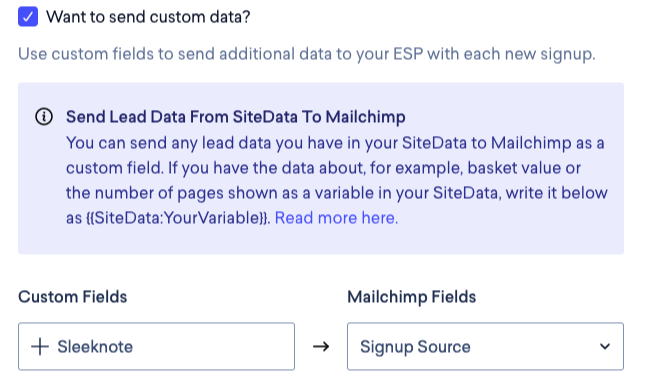This screenshot has width=657, height=390.
Task: Click the 'Use custom fields to send additional data' description
Action: 307,54
